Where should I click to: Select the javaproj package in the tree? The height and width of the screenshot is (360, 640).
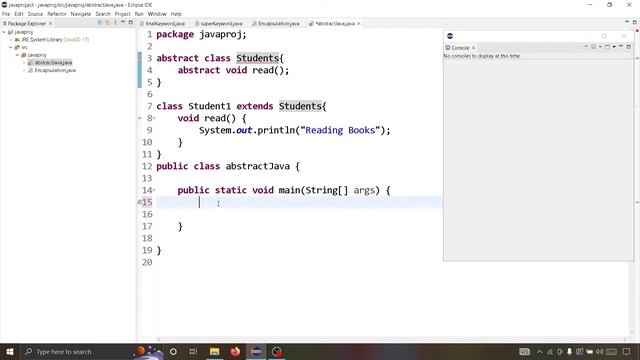(33, 55)
